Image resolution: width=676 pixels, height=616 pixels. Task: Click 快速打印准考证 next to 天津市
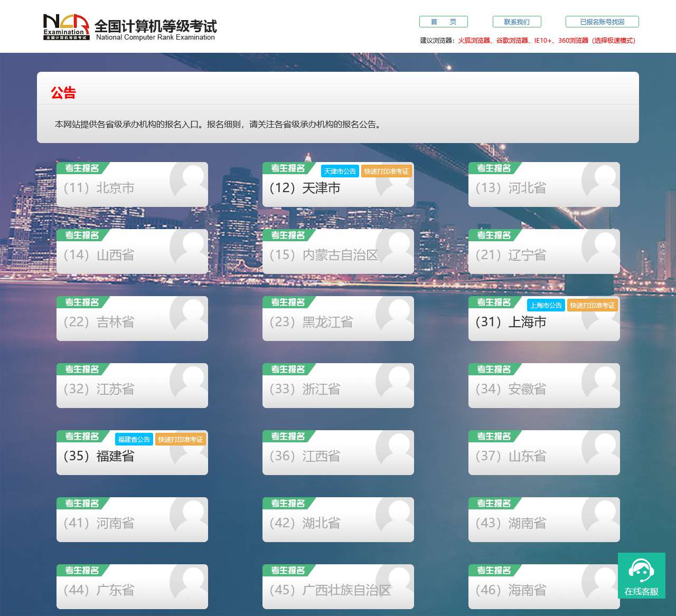click(x=386, y=171)
